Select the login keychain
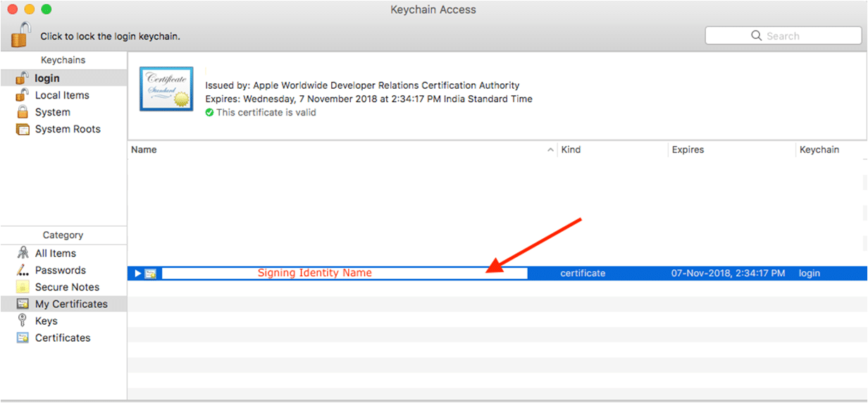This screenshot has width=868, height=403. pyautogui.click(x=63, y=78)
